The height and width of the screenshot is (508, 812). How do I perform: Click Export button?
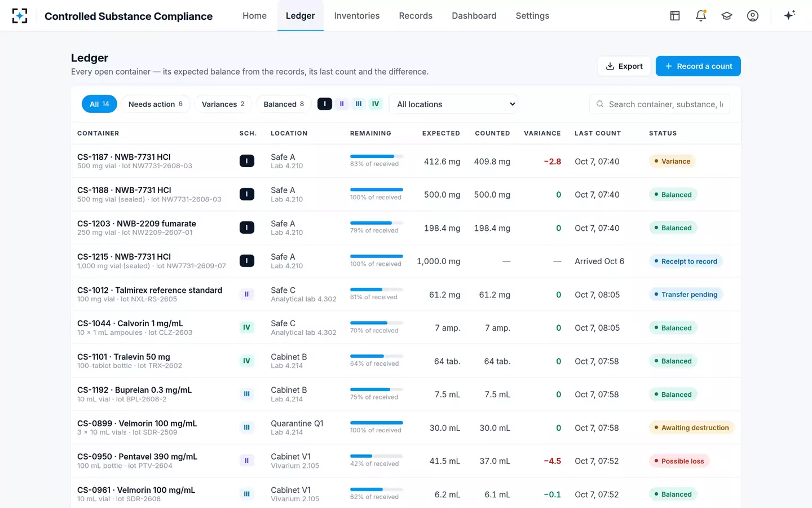pos(624,66)
